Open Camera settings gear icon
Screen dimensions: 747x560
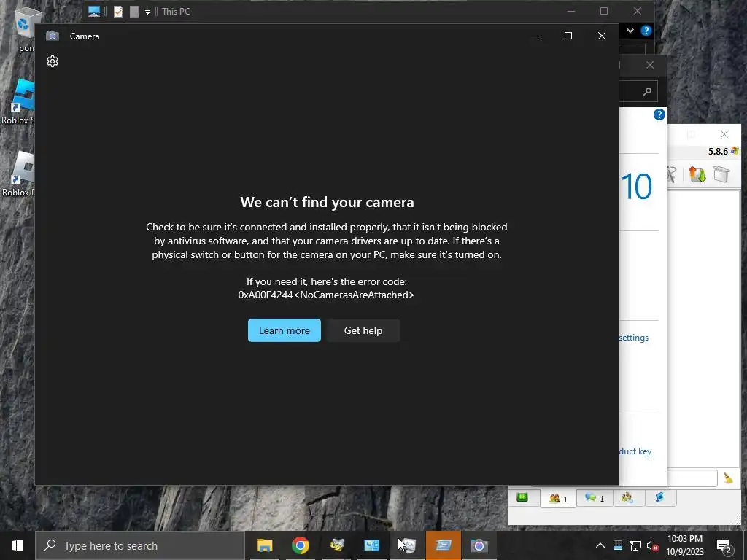click(53, 61)
